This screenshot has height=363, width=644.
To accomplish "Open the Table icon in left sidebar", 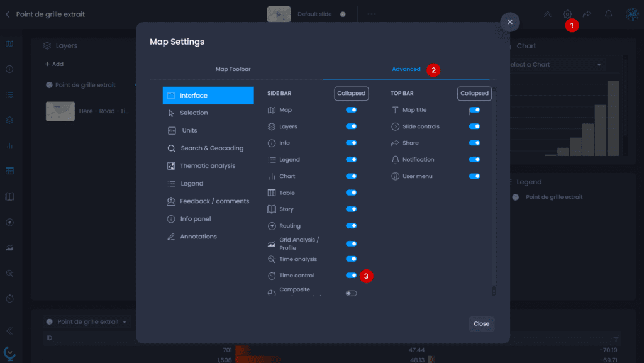I will tap(9, 171).
